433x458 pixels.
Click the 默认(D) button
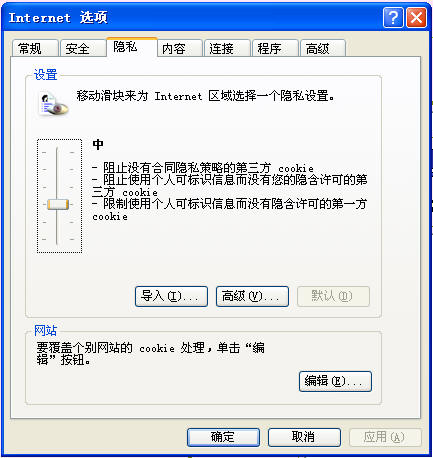333,296
